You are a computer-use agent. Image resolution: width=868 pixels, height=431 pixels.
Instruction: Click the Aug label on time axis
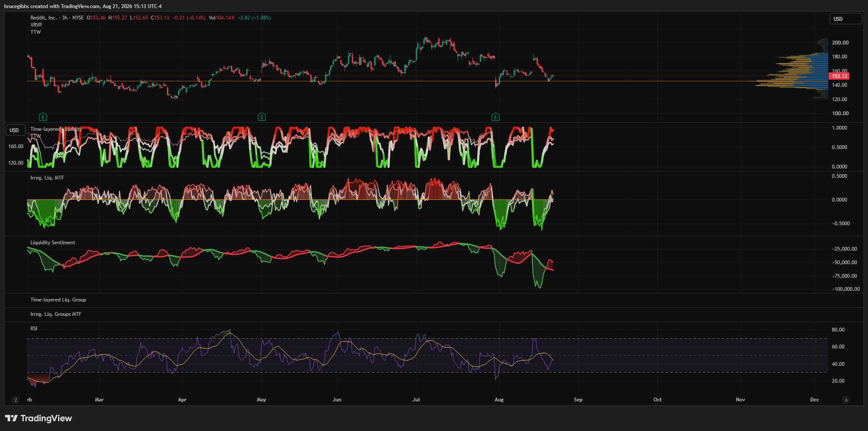(x=499, y=400)
